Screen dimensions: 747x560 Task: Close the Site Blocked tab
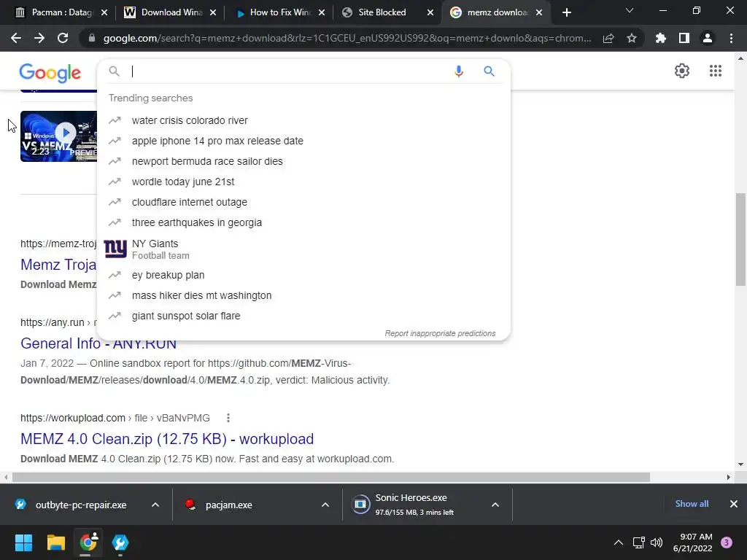click(x=430, y=13)
